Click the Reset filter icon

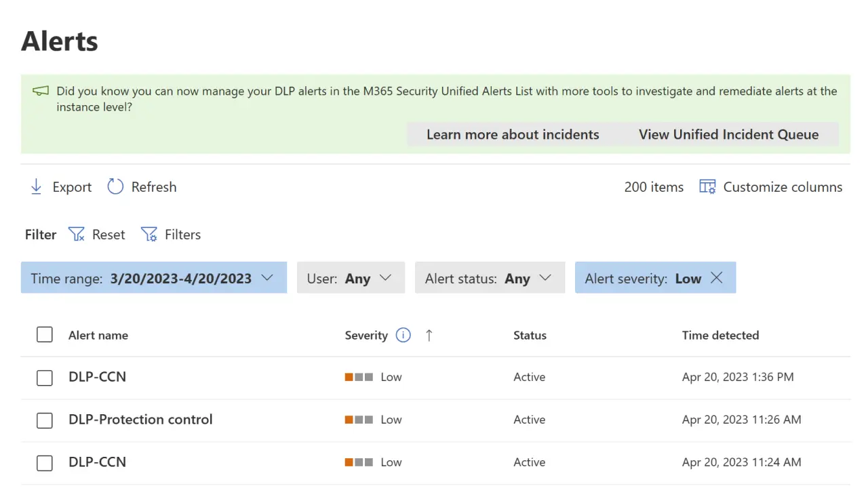(x=77, y=234)
